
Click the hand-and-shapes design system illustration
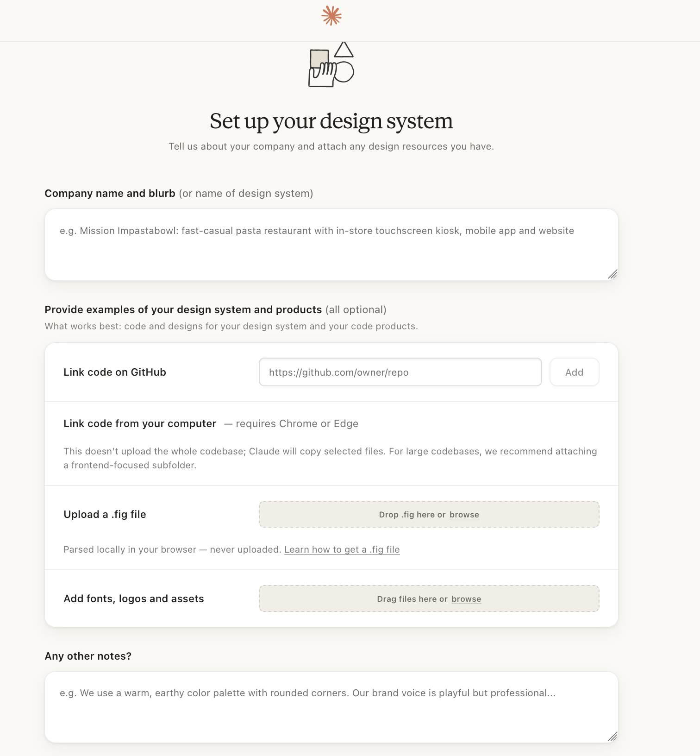331,65
